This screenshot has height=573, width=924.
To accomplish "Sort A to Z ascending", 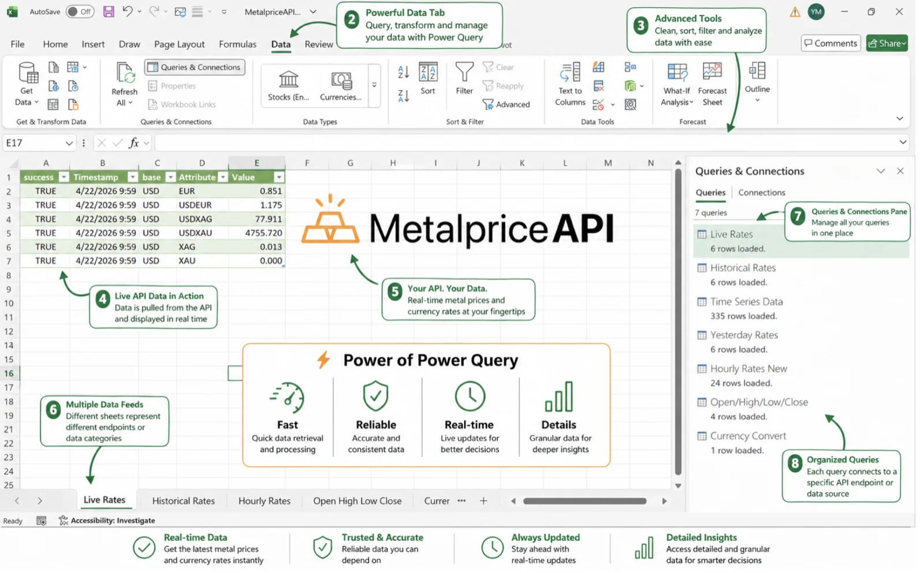I will [x=404, y=72].
